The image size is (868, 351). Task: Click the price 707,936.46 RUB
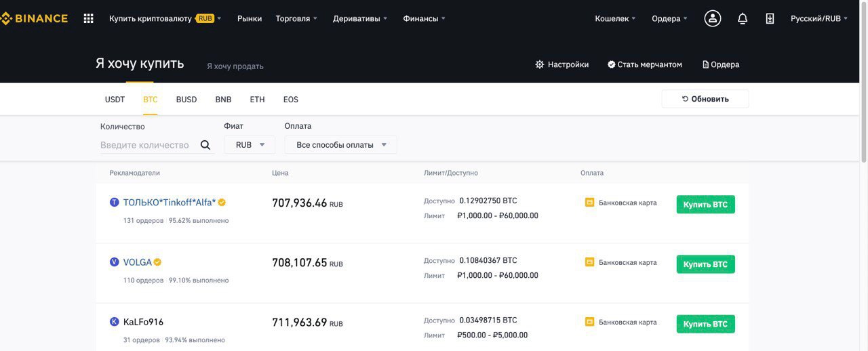pos(307,203)
